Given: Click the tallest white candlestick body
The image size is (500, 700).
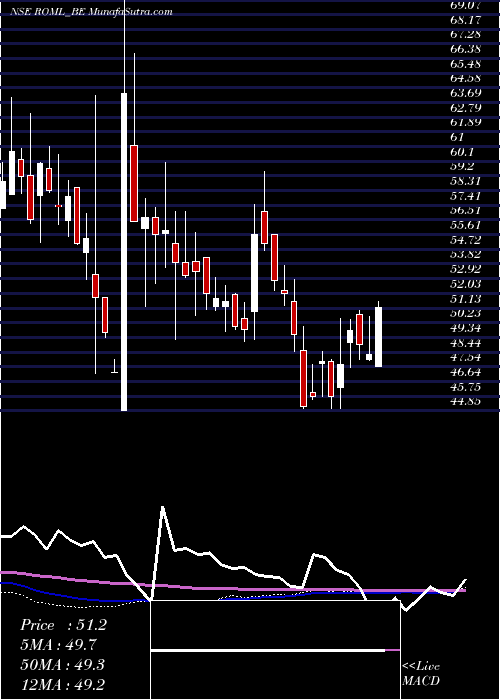Looking at the screenshot, I should point(124,252).
